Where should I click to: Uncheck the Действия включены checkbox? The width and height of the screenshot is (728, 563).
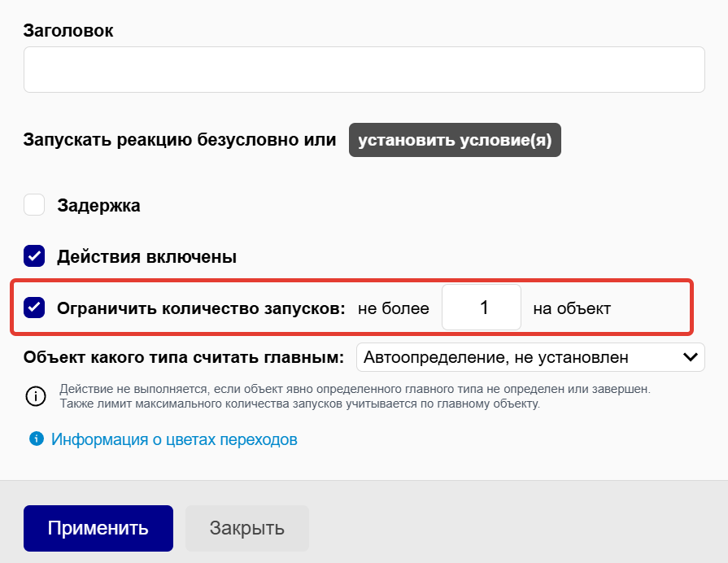(x=34, y=256)
